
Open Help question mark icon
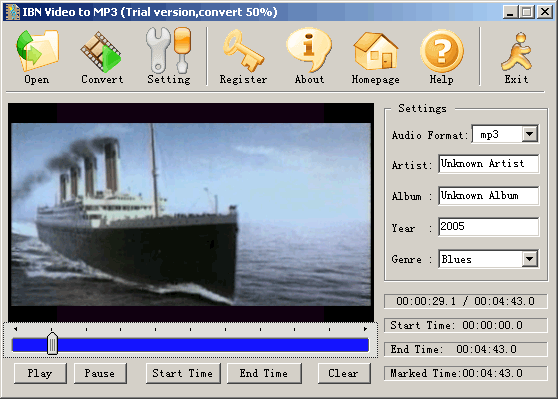442,51
